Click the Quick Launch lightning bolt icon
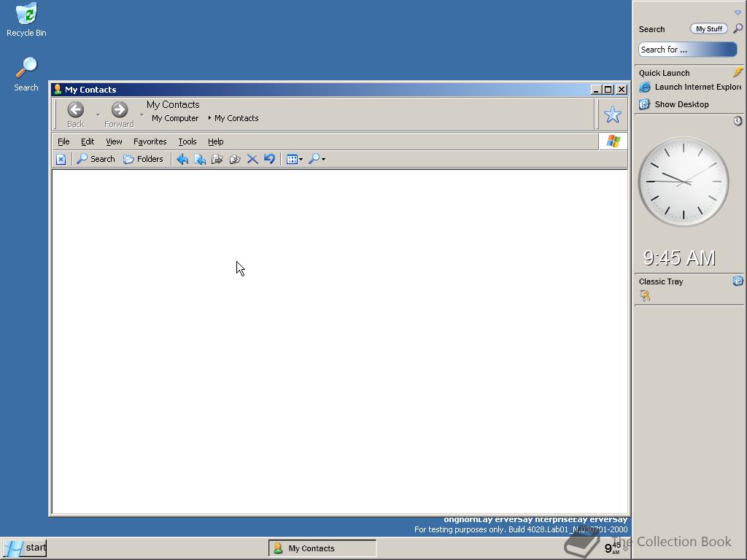Screen dimensions: 747x560 tap(738, 72)
